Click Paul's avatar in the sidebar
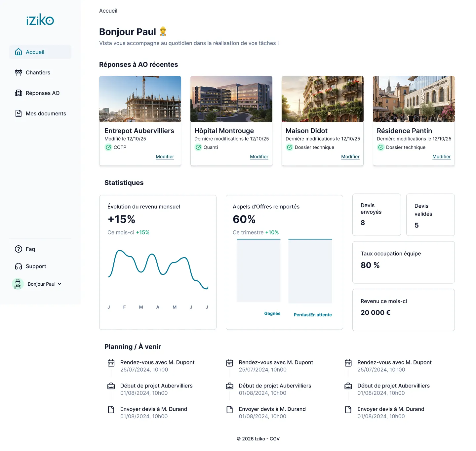The image size is (476, 451). 18,284
